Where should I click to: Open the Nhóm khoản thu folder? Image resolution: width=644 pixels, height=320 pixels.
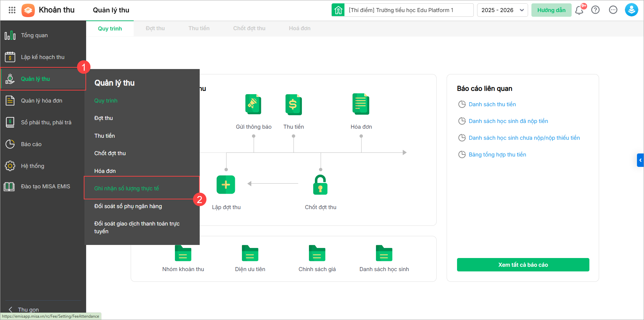183,253
